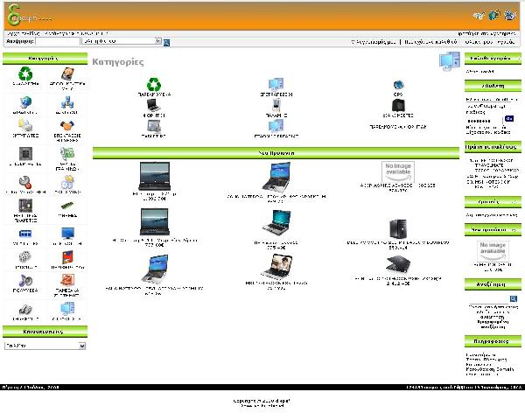Open the manufacturers dropdown in left sidebar
This screenshot has width=525, height=420.
[45, 346]
